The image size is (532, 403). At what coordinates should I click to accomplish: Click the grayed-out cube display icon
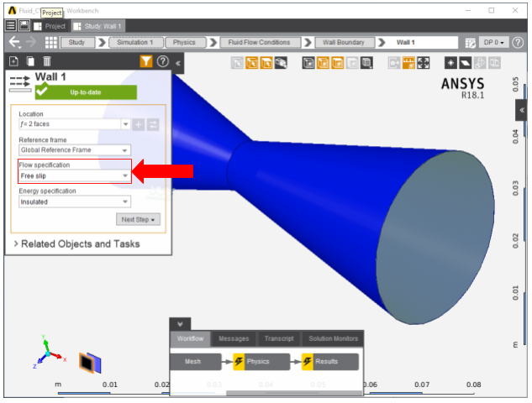[352, 63]
